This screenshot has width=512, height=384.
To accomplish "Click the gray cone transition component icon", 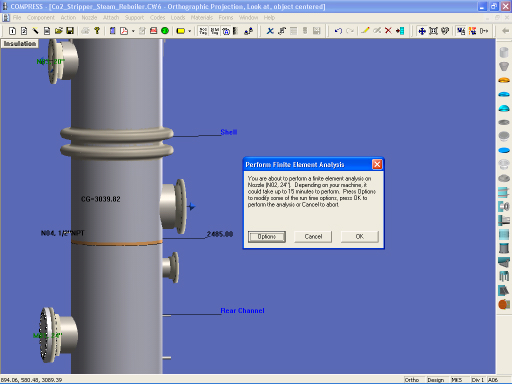I will tap(504, 66).
